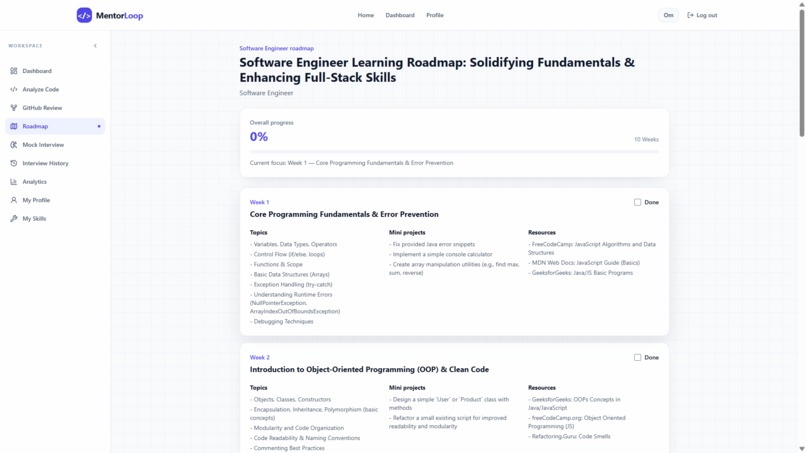The width and height of the screenshot is (806, 453).
Task: Click the Software Engineer subtitle under title
Action: pyautogui.click(x=266, y=93)
